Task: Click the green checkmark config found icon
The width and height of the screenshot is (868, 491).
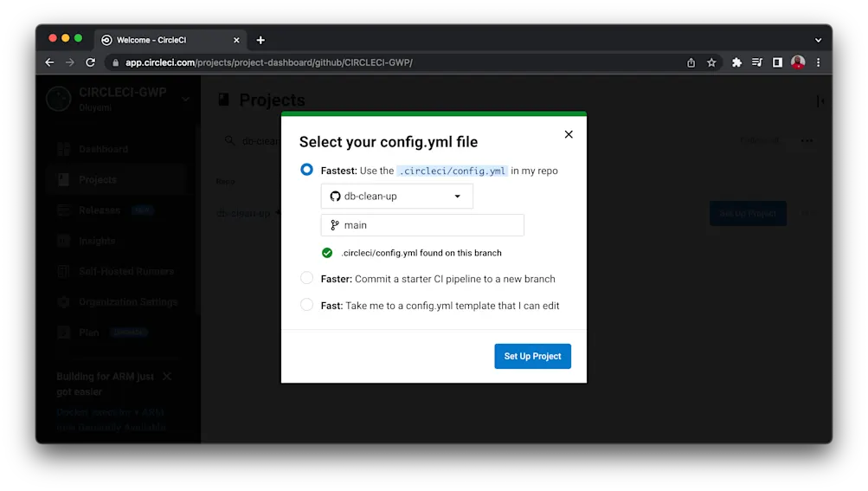Action: coord(327,253)
